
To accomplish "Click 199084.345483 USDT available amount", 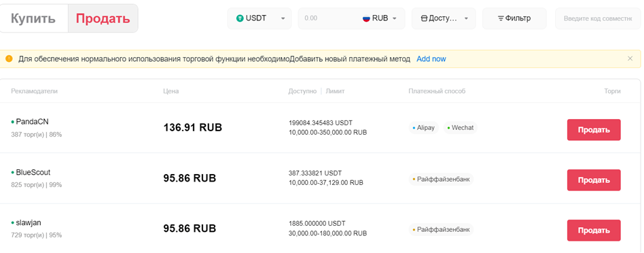I will 321,123.
